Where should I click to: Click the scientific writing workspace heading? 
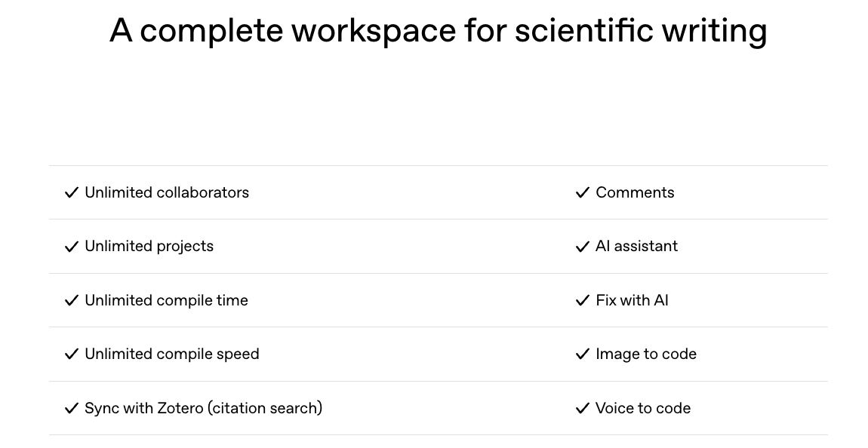(438, 31)
